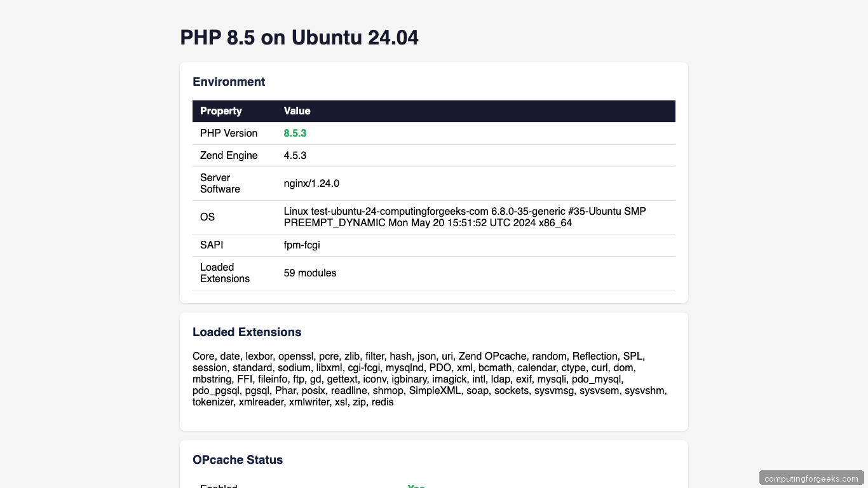Click the green PHP Version value 8.5.3
The height and width of the screenshot is (488, 868).
click(x=295, y=133)
